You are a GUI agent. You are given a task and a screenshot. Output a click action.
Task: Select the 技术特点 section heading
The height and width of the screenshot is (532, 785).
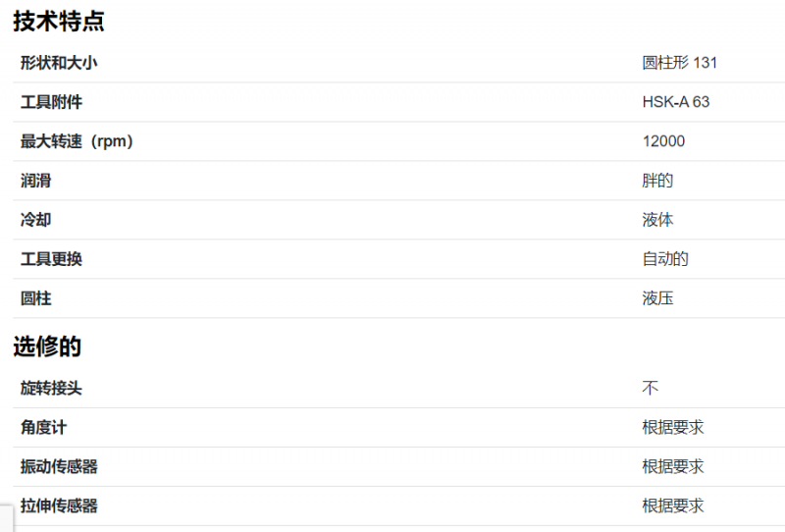59,22
